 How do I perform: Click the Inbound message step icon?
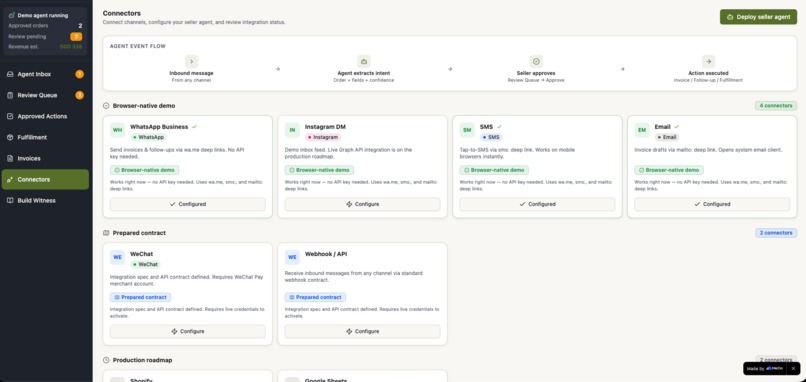point(191,62)
